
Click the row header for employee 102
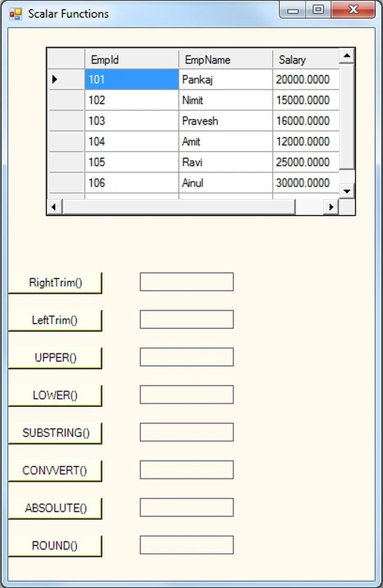pyautogui.click(x=66, y=100)
